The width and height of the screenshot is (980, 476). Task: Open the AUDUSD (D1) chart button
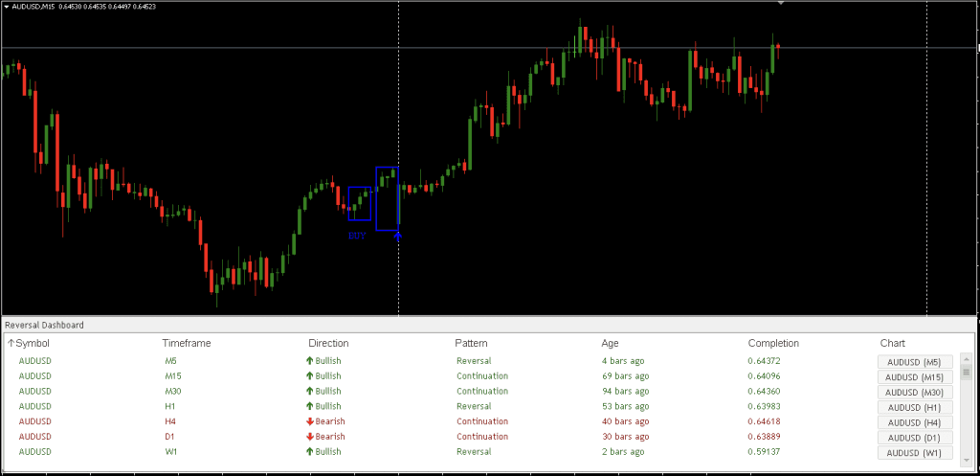tap(915, 438)
